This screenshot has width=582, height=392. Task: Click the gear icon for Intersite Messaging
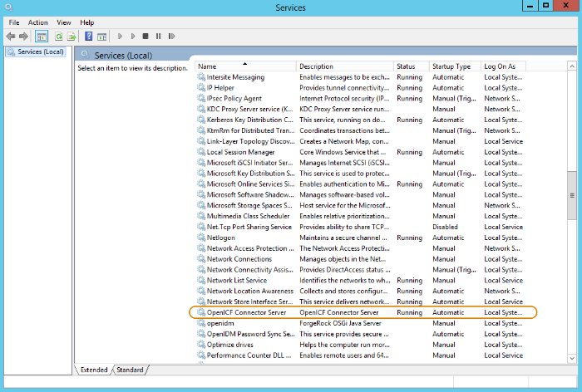pos(201,76)
